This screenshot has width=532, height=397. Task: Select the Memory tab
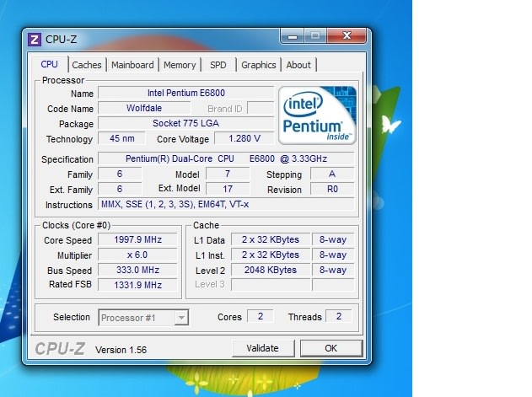(x=180, y=65)
